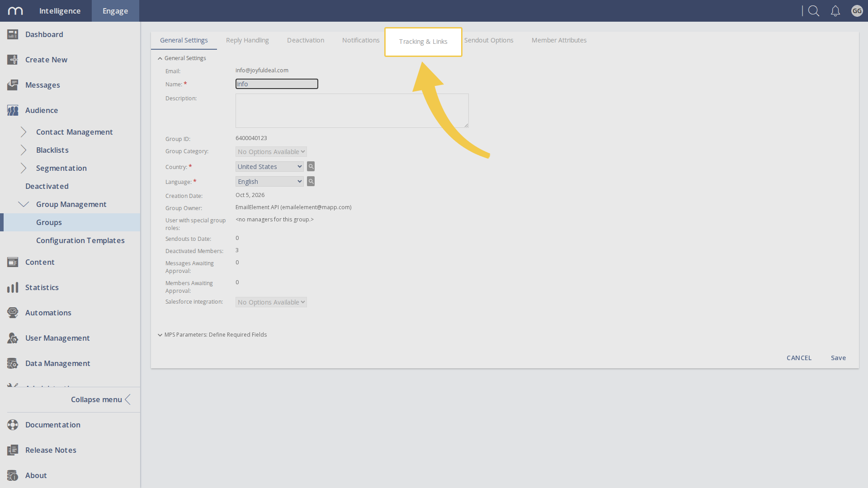Select the General Settings tab
The image size is (868, 488).
point(184,40)
